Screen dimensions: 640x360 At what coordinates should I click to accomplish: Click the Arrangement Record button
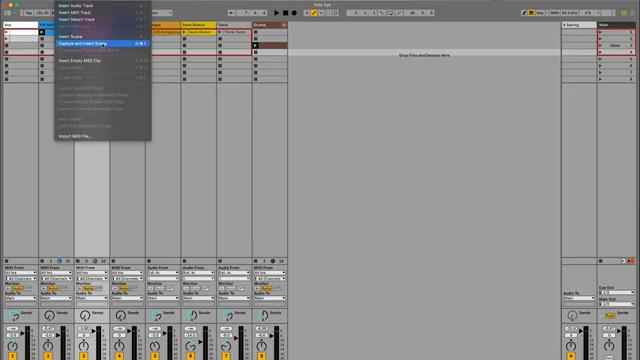(x=294, y=13)
